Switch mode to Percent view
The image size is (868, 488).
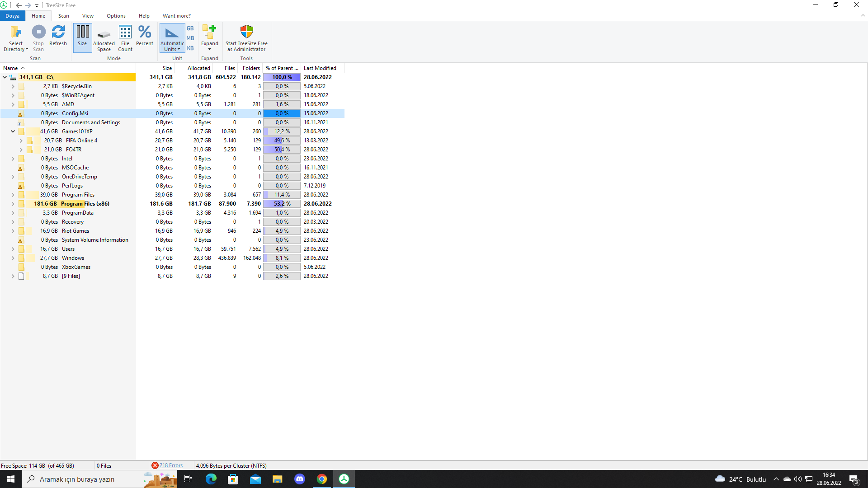click(145, 36)
